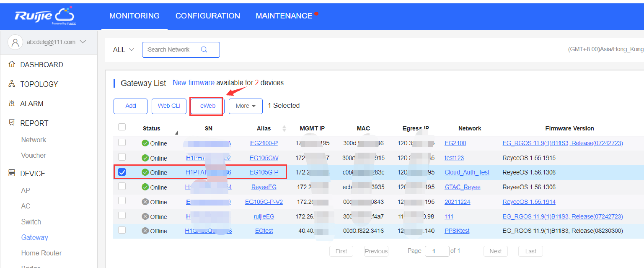Switch to the CONFIGURATION tab
The image size is (644, 268).
[208, 16]
